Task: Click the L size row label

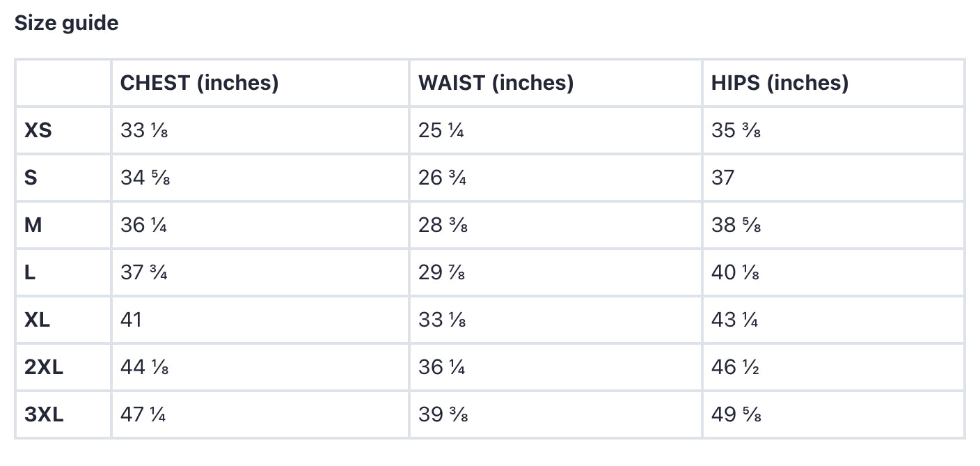Action: [x=30, y=272]
